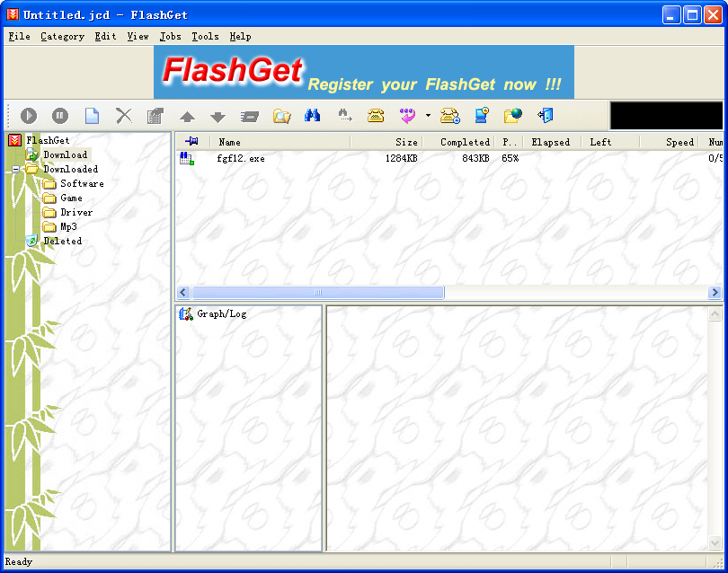Select the Driver folder
The height and width of the screenshot is (573, 728).
pyautogui.click(x=76, y=212)
